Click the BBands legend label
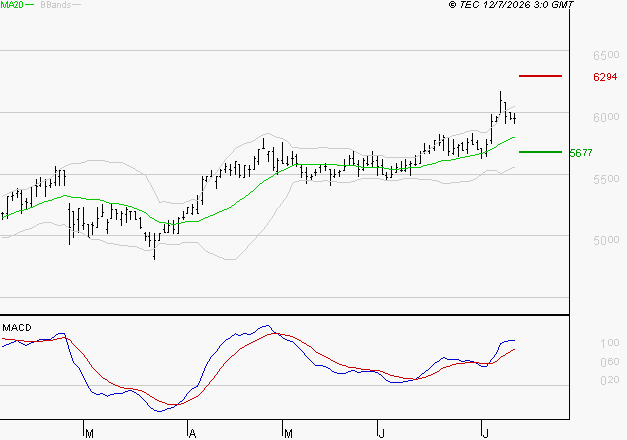The width and height of the screenshot is (627, 440). pos(56,5)
